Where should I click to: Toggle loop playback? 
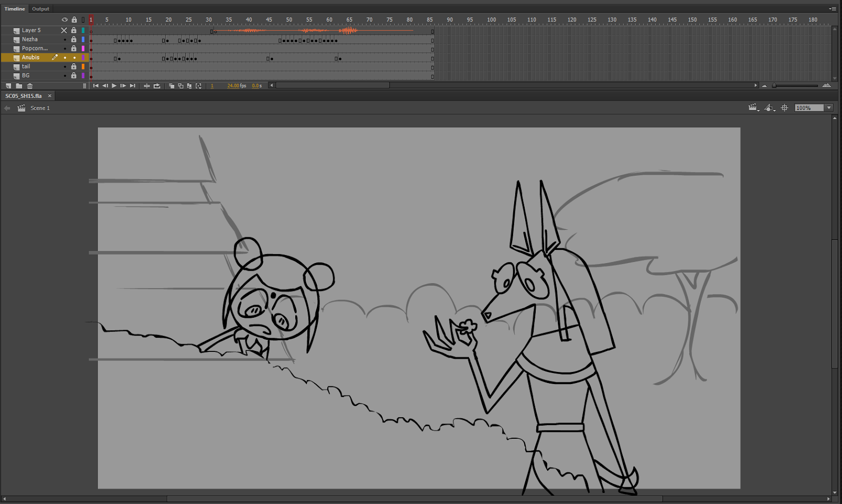157,86
